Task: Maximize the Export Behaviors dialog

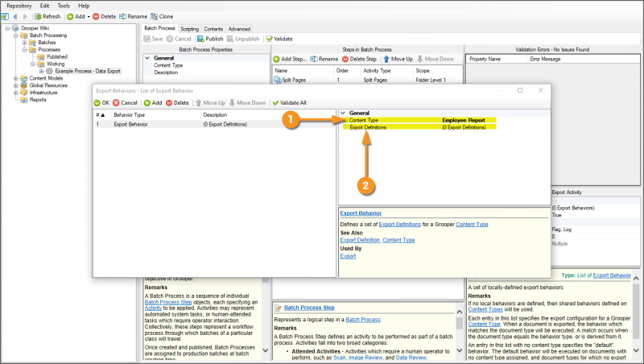Action: pyautogui.click(x=520, y=90)
